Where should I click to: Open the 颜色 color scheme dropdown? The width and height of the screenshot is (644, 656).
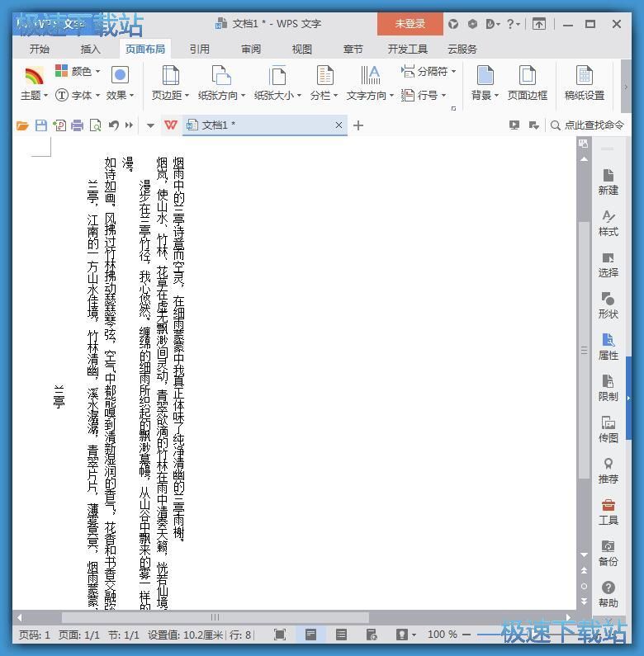click(x=78, y=71)
